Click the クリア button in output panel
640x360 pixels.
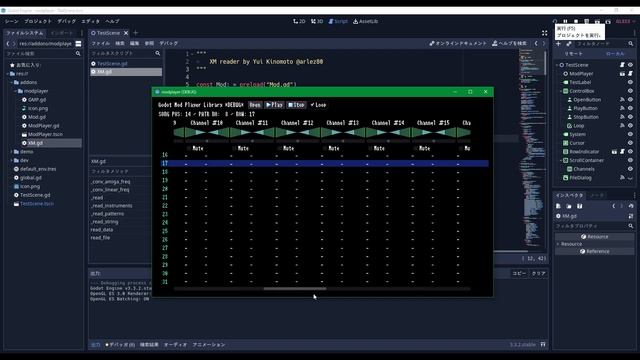tap(538, 273)
